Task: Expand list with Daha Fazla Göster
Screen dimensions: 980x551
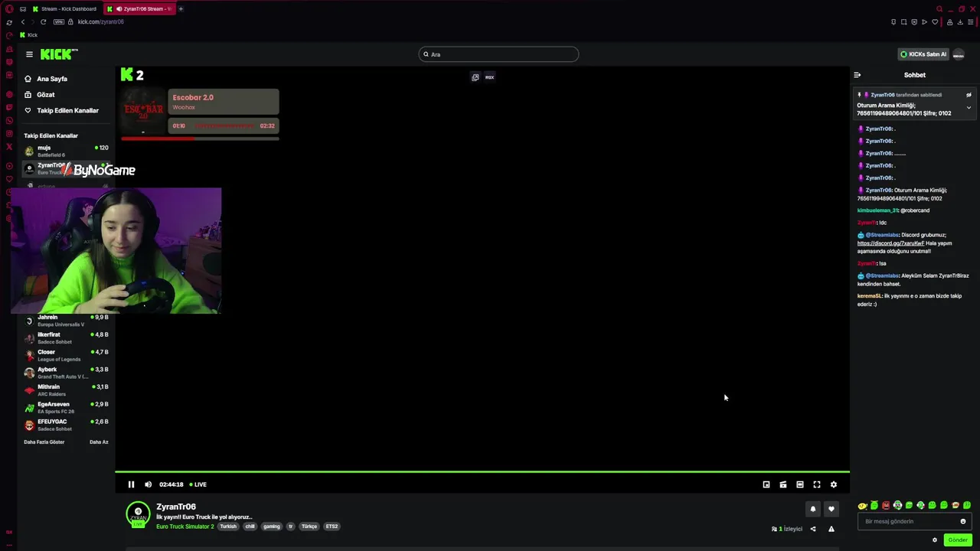Action: click(x=44, y=442)
